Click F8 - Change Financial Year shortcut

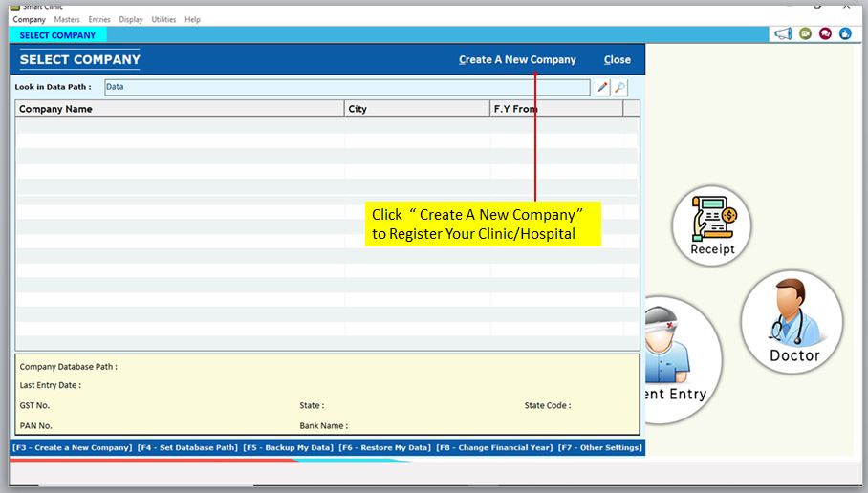pyautogui.click(x=492, y=447)
